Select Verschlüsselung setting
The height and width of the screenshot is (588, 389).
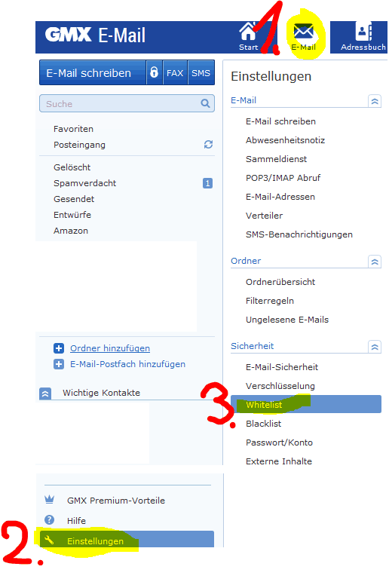point(280,386)
